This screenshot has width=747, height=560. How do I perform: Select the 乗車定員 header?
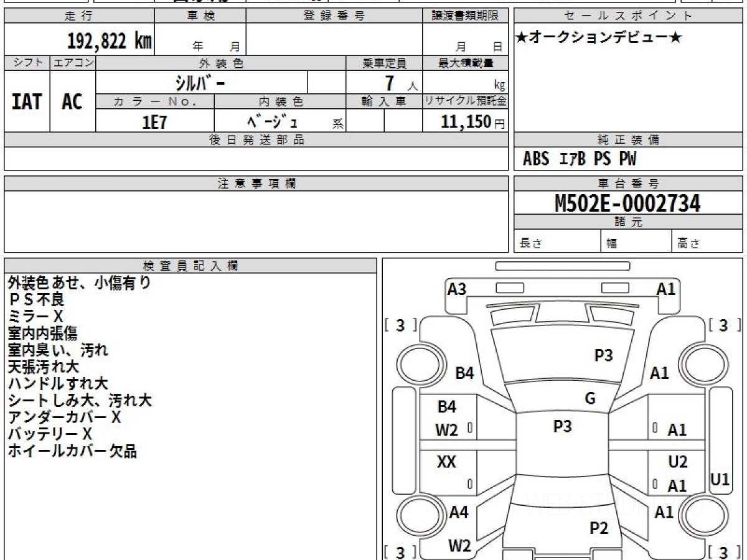384,63
